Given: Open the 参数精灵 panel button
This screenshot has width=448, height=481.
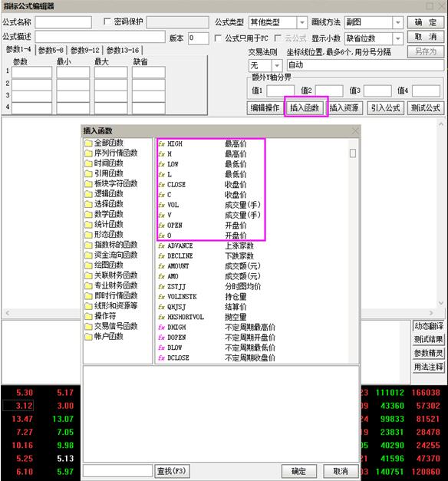Looking at the screenshot, I should pos(428,353).
